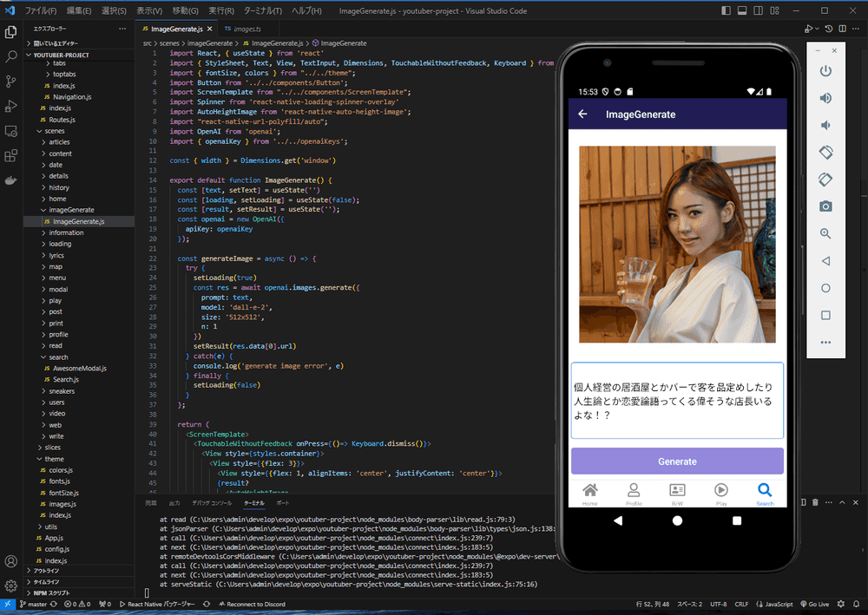Click emulator sidebar overview square
This screenshot has width=868, height=615.
click(x=825, y=315)
